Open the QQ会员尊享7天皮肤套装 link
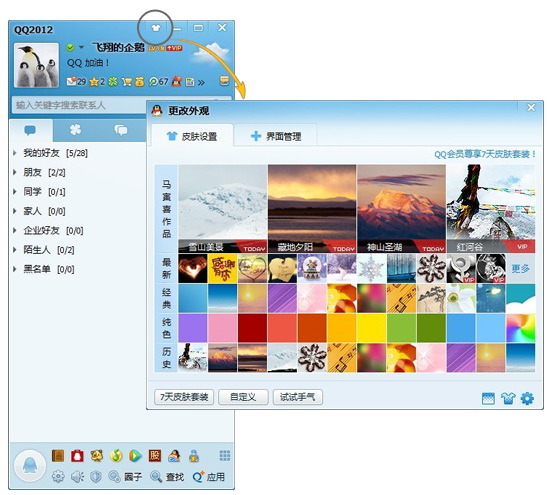 (x=485, y=154)
